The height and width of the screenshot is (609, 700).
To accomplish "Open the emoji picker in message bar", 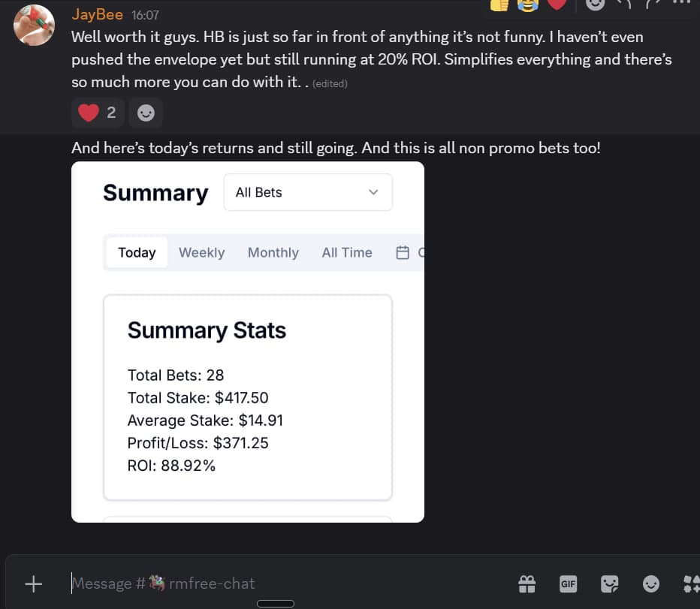I will click(x=650, y=583).
